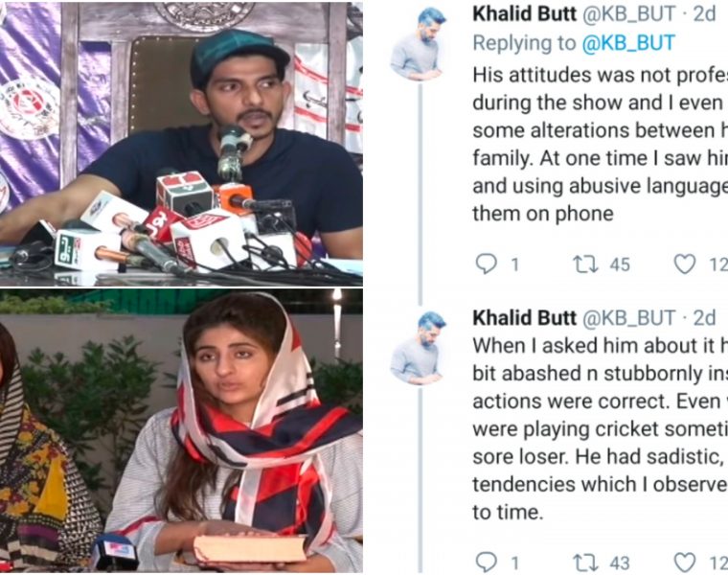
Task: Open Khalid Butt avatar on first tweet
Action: pos(420,44)
